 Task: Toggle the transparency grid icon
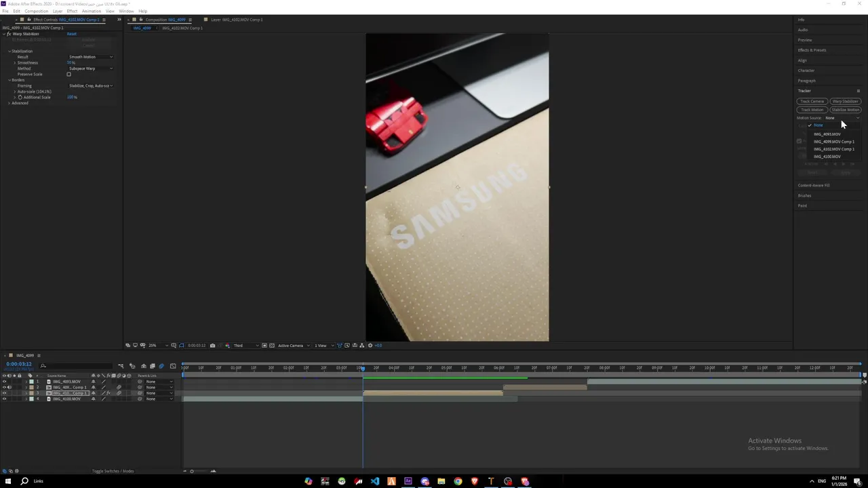272,346
